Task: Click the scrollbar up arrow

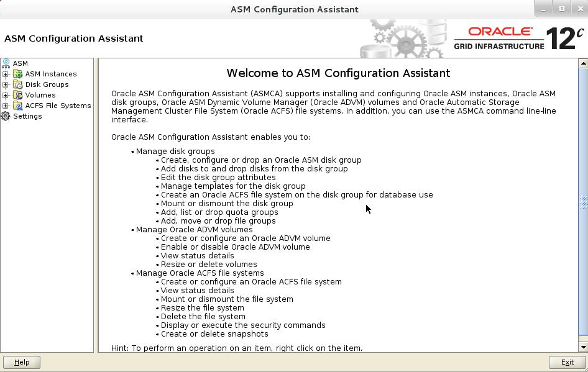Action: pos(583,63)
